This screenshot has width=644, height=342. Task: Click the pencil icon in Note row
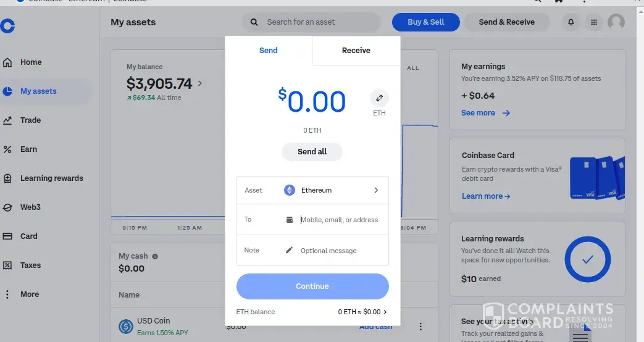pyautogui.click(x=289, y=250)
